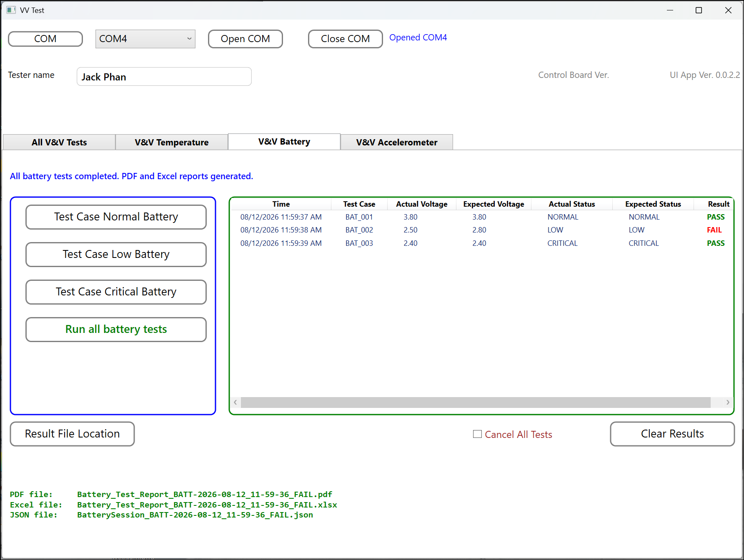
Task: Start Run all battery tests
Action: [x=116, y=329]
